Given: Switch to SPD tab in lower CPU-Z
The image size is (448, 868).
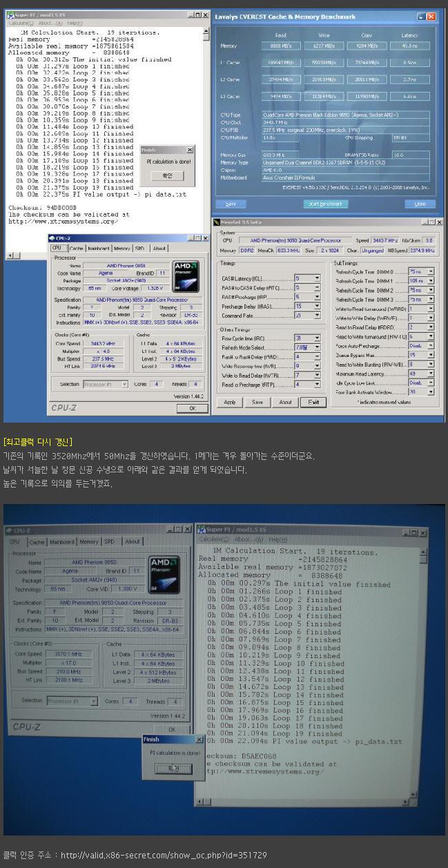Looking at the screenshot, I should click(109, 541).
